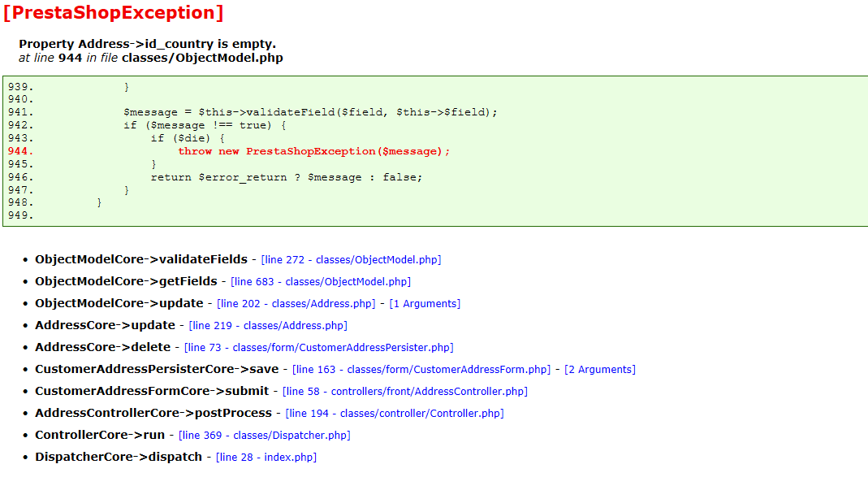Click ObjectModelCore->getFields trace entry

click(x=126, y=281)
